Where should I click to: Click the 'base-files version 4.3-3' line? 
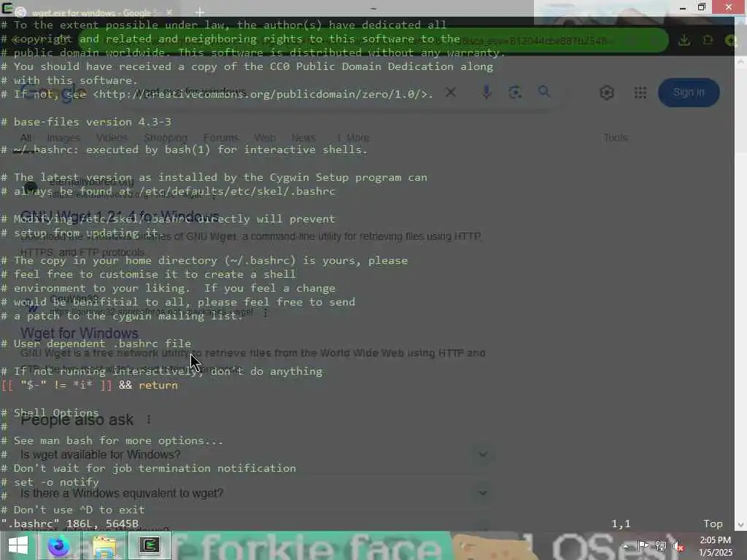tap(86, 122)
